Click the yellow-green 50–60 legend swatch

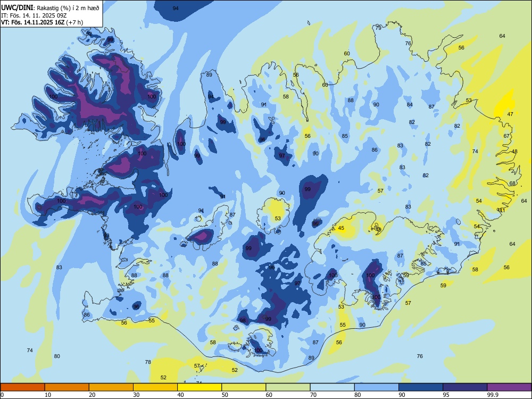244,387
